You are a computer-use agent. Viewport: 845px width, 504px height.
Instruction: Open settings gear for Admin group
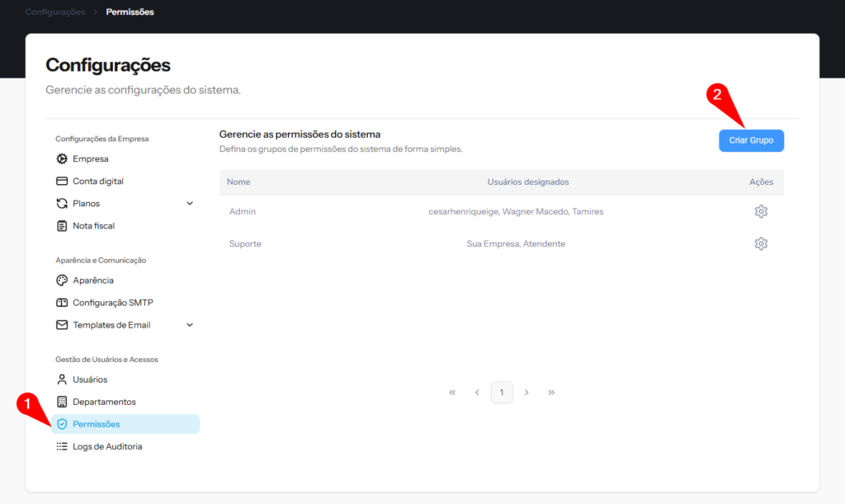(x=761, y=212)
